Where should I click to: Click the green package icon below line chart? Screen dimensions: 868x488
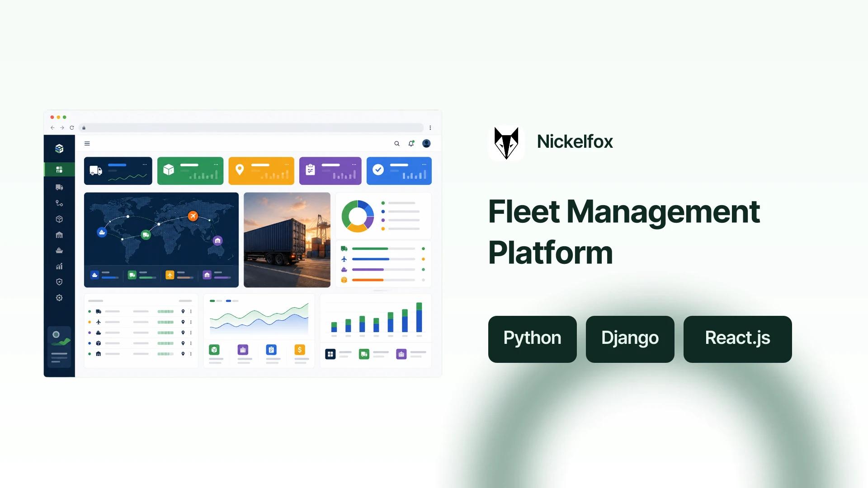(x=214, y=350)
